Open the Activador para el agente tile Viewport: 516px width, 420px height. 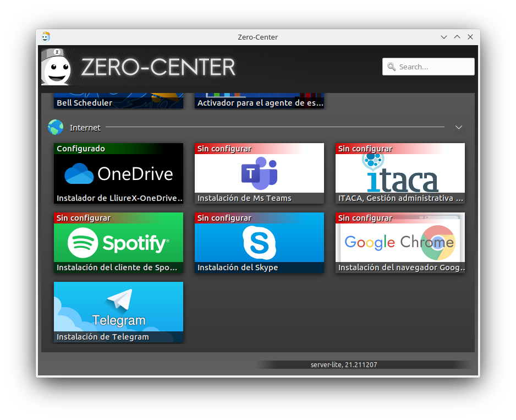click(x=259, y=101)
